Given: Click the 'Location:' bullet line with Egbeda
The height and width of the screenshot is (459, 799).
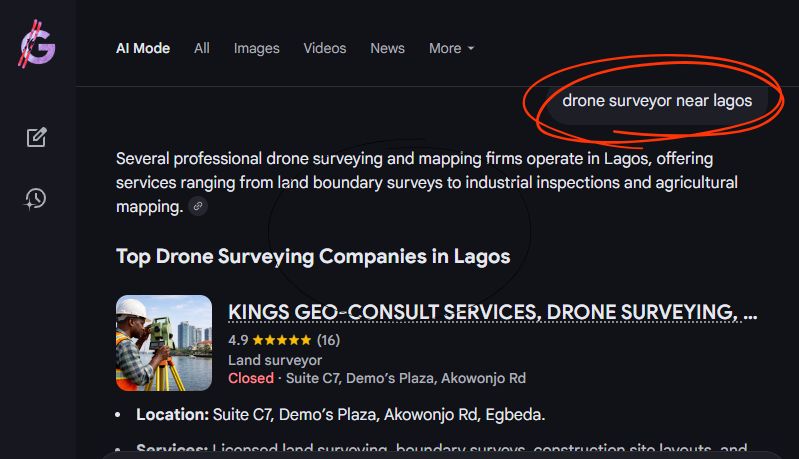Looking at the screenshot, I should point(340,415).
